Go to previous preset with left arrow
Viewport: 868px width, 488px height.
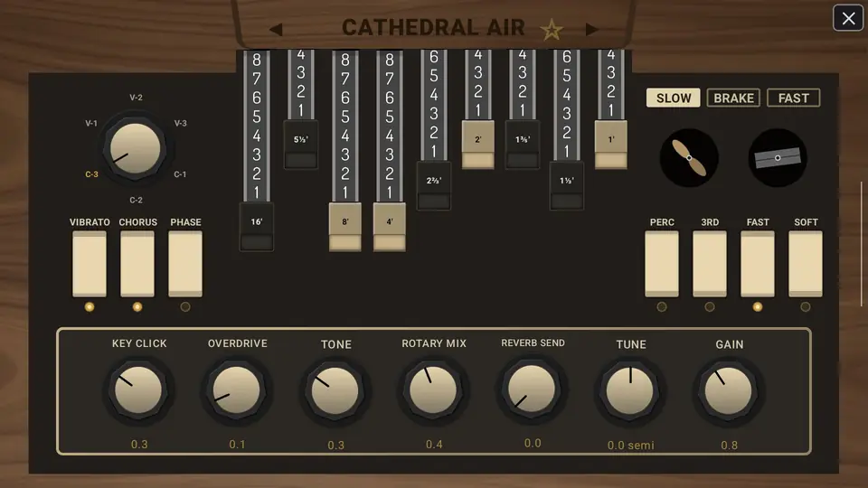276,29
